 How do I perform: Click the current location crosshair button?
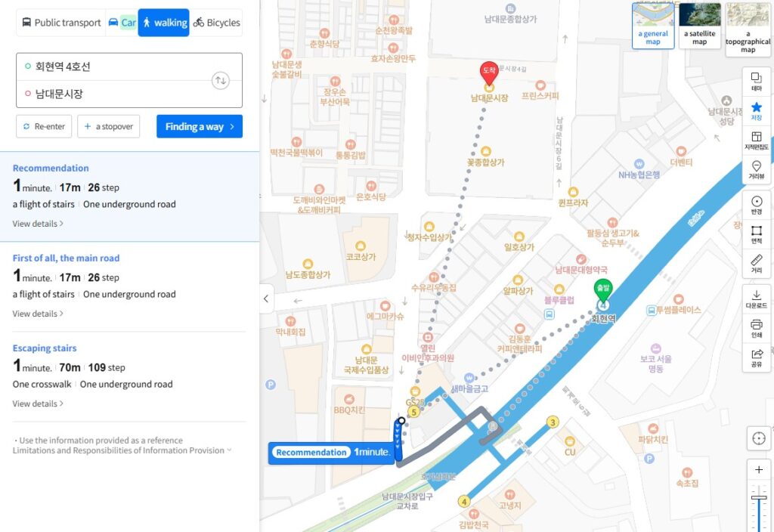[x=759, y=438]
